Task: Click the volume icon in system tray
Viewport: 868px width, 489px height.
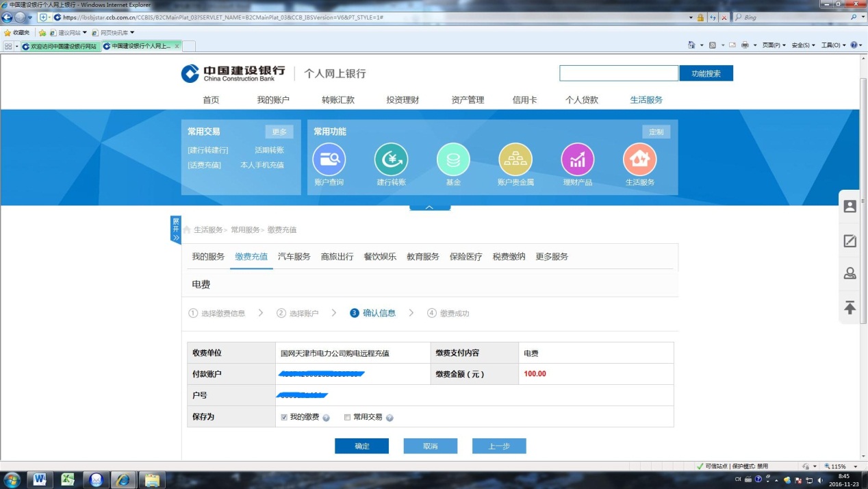Action: pyautogui.click(x=820, y=479)
